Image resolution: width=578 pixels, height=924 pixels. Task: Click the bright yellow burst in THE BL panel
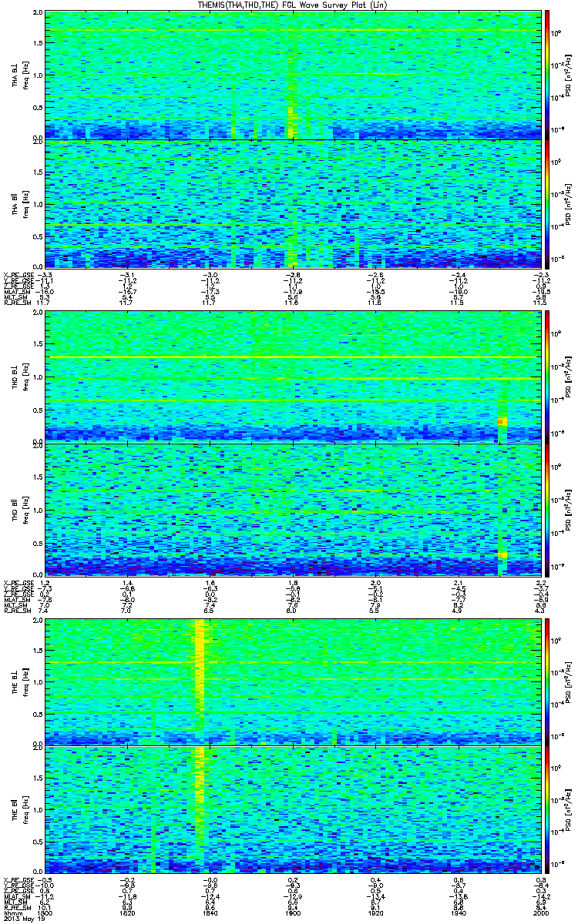click(201, 674)
